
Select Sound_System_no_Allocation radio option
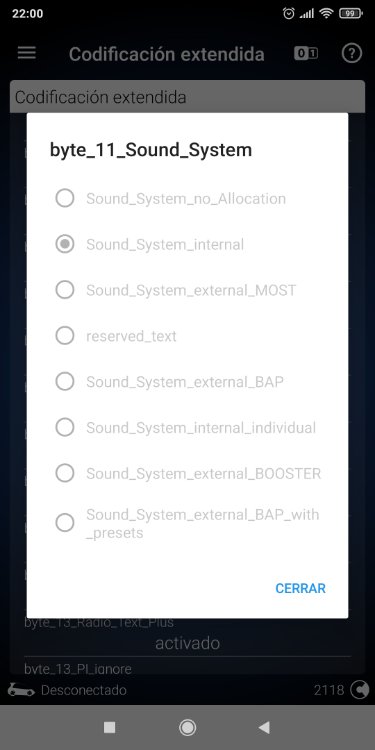pyautogui.click(x=188, y=198)
